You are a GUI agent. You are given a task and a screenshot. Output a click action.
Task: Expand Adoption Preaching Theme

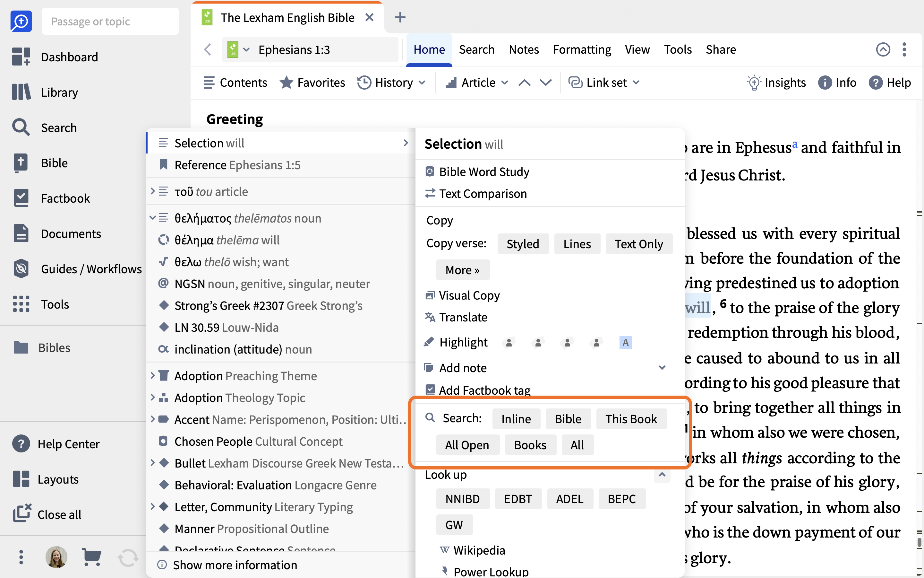[x=152, y=375]
